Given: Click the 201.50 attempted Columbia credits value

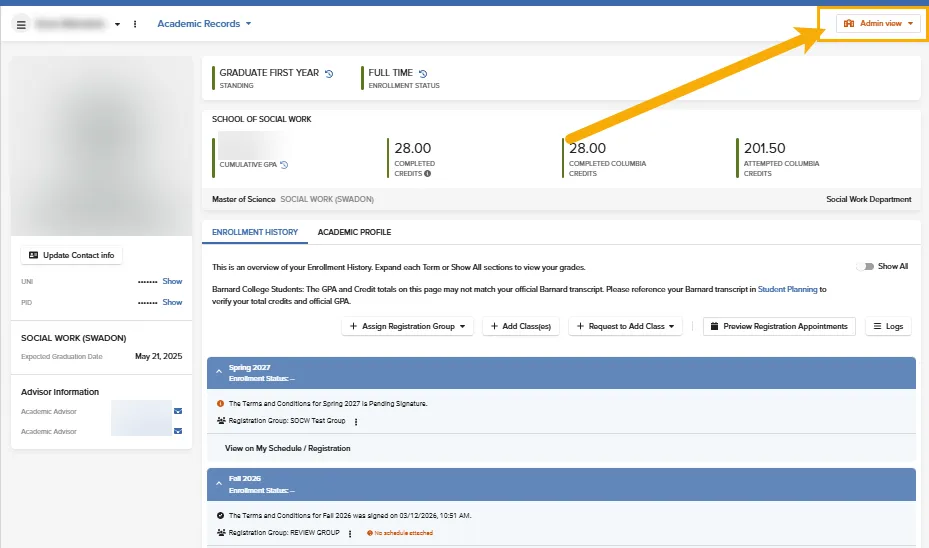Looking at the screenshot, I should [764, 148].
